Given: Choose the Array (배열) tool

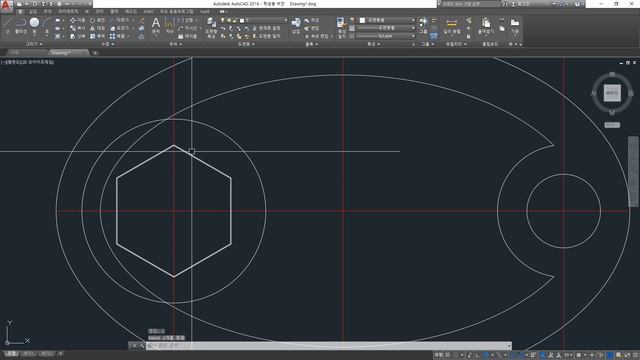Looking at the screenshot, I should [x=118, y=36].
